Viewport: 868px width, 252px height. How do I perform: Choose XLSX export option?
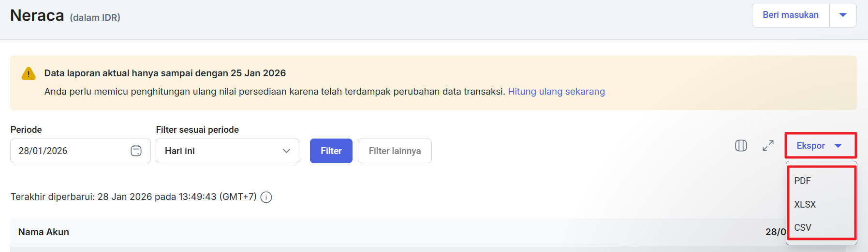tap(805, 204)
